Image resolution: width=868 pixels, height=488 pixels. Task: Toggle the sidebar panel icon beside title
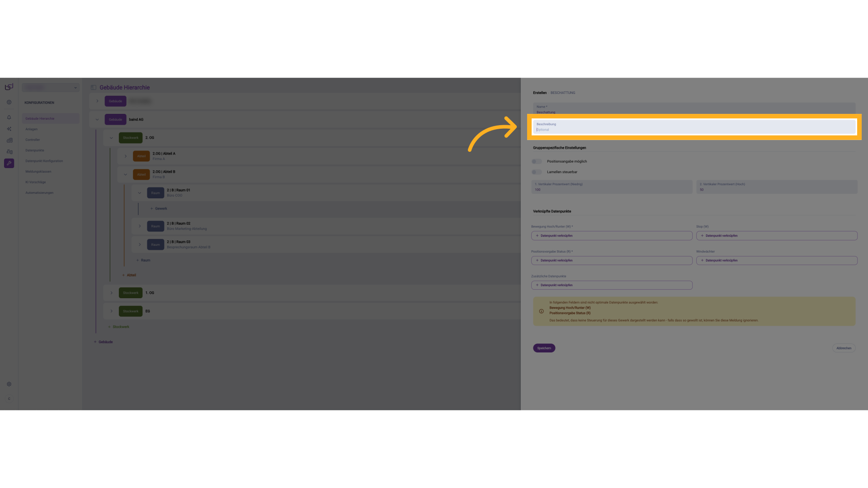(x=94, y=88)
